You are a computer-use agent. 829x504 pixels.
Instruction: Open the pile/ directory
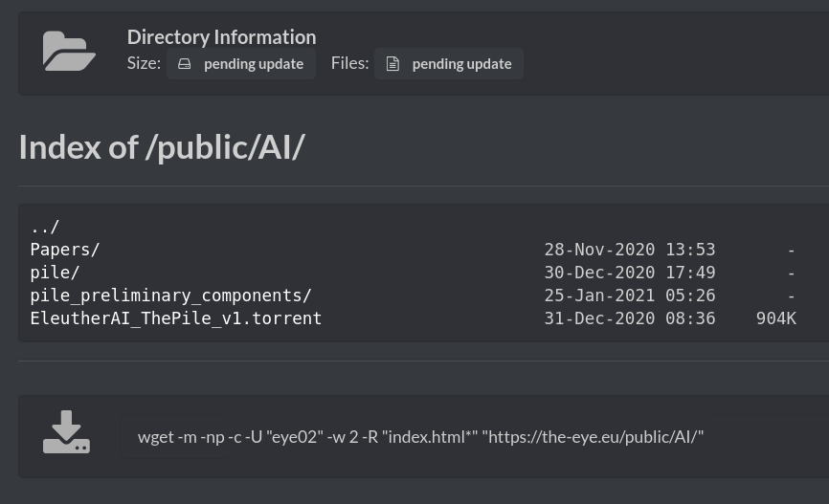pos(55,273)
